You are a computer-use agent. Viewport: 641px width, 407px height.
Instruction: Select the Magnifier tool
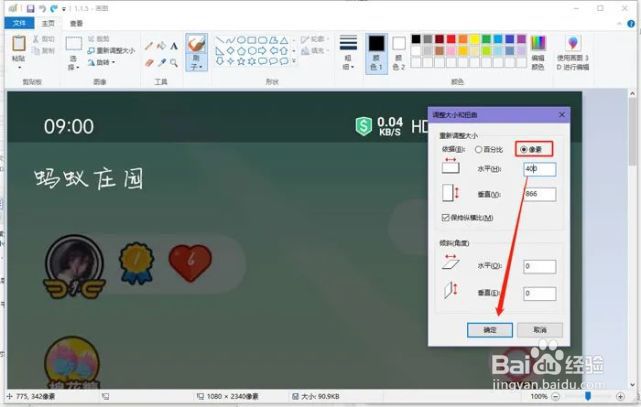(174, 63)
